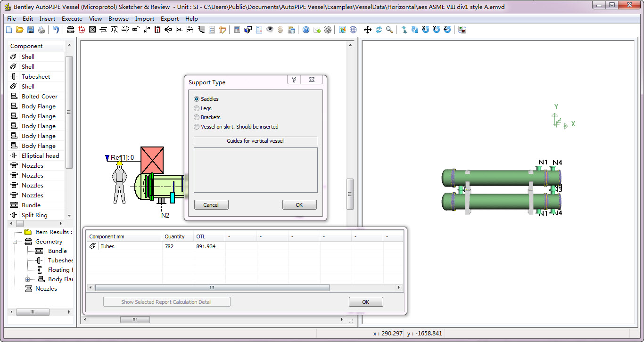
Task: Open the Execute menu
Action: click(72, 19)
